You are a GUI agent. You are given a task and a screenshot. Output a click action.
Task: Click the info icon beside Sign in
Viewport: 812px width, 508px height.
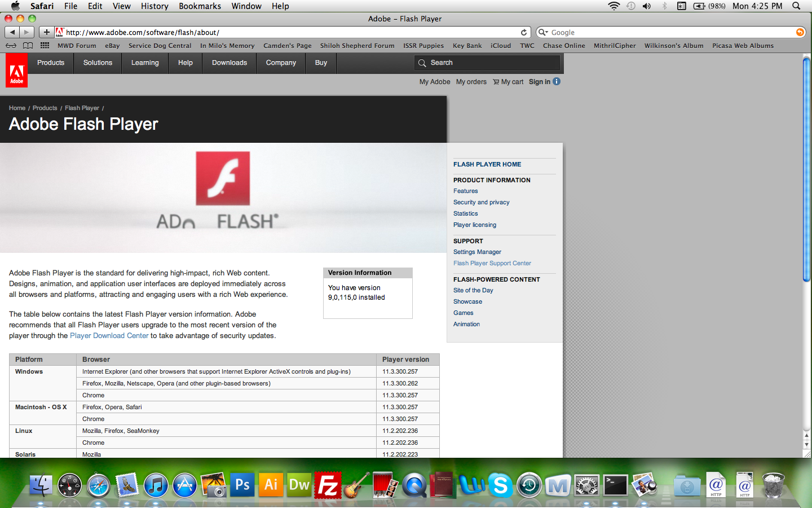click(557, 81)
